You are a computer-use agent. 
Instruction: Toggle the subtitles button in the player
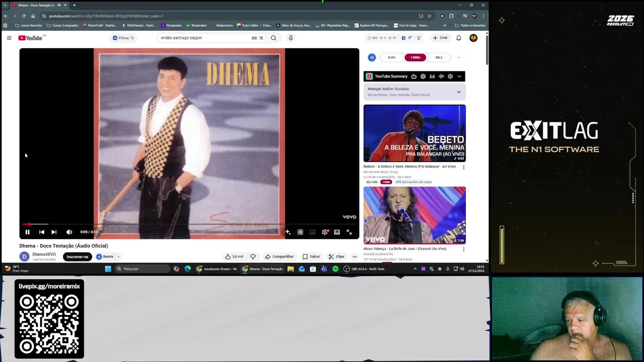point(312,232)
